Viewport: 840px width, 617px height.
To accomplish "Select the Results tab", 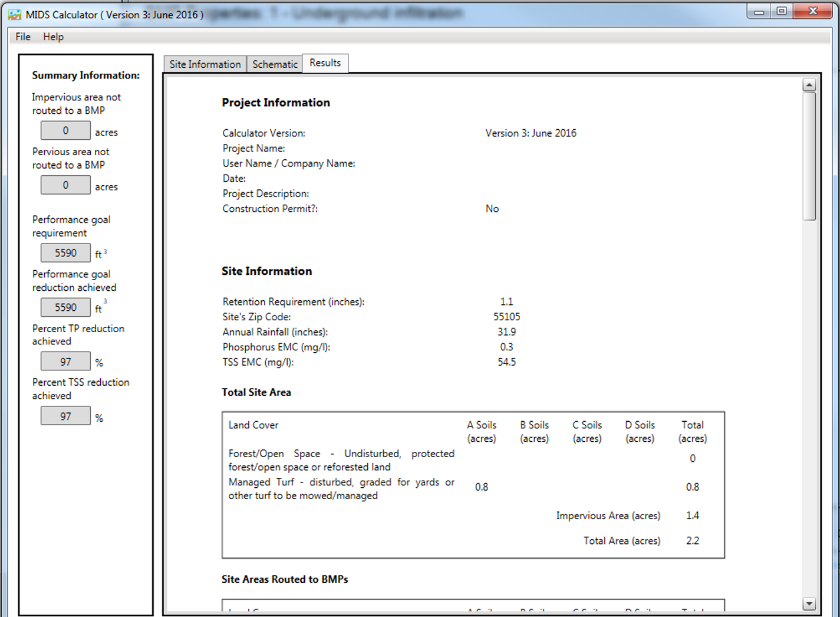I will click(x=325, y=63).
